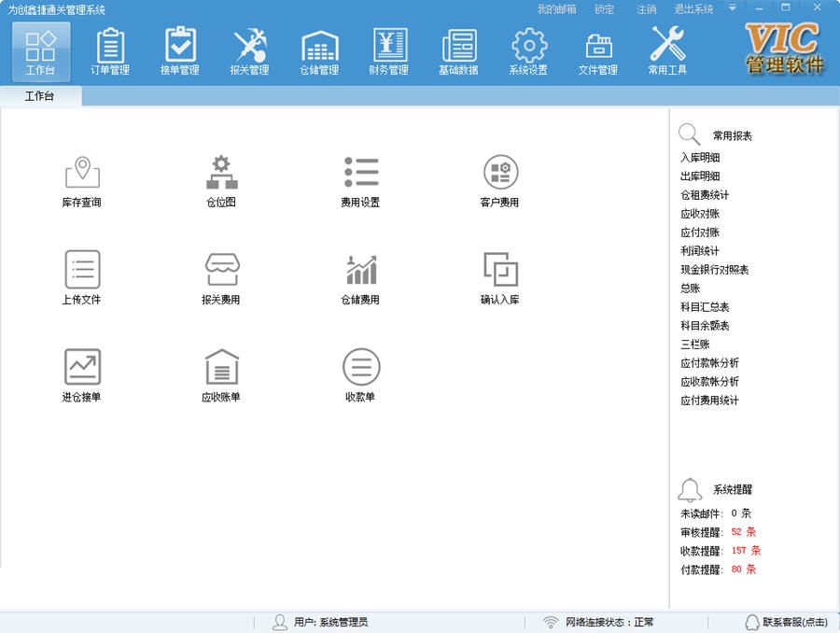
Task: Open the 应付对账 report
Action: 700,232
